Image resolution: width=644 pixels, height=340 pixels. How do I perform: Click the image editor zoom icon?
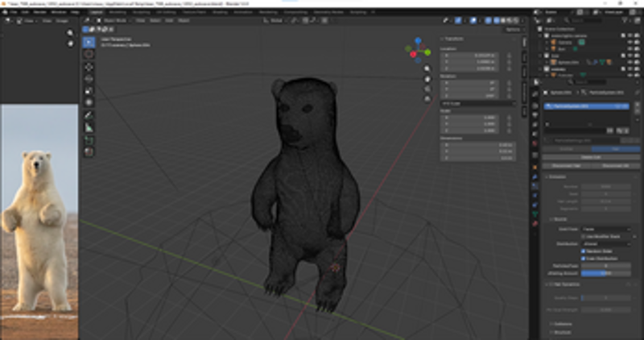[71, 33]
